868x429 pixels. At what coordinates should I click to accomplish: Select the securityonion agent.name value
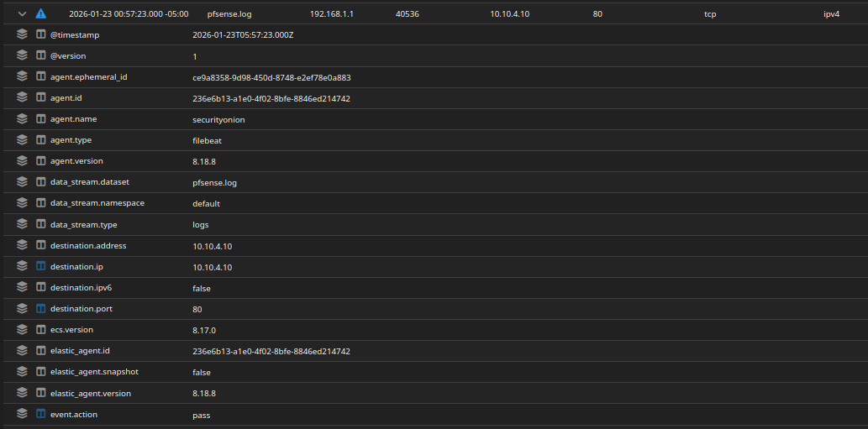pyautogui.click(x=218, y=119)
